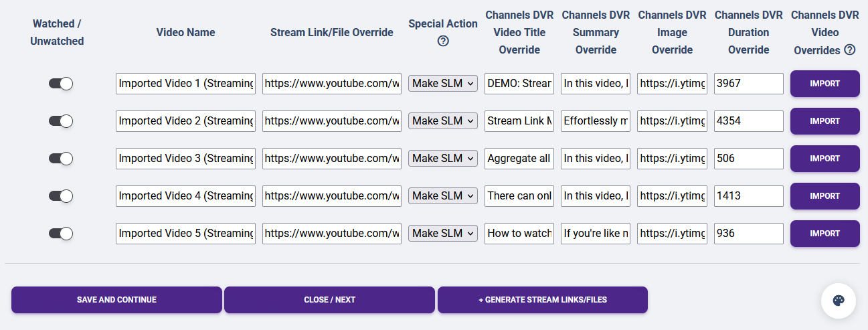Import overrides for Imported Video 1
Screen dimensions: 868x330
[x=824, y=84]
